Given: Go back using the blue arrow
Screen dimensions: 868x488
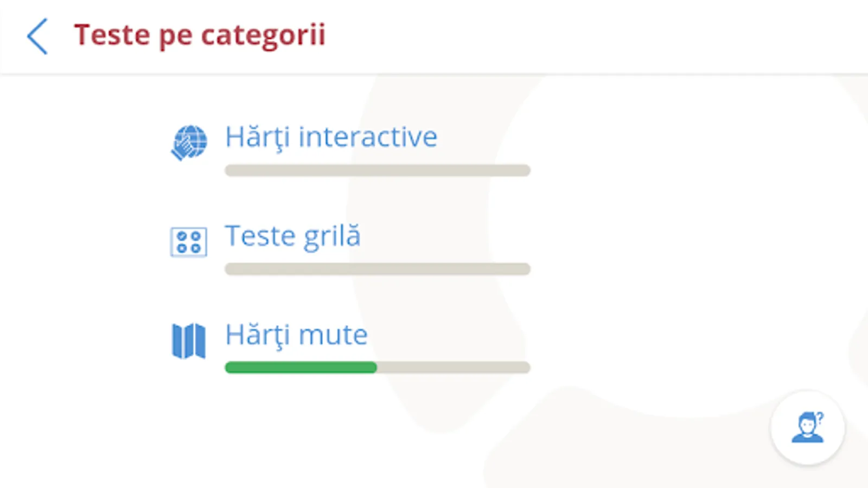Looking at the screenshot, I should [x=37, y=36].
